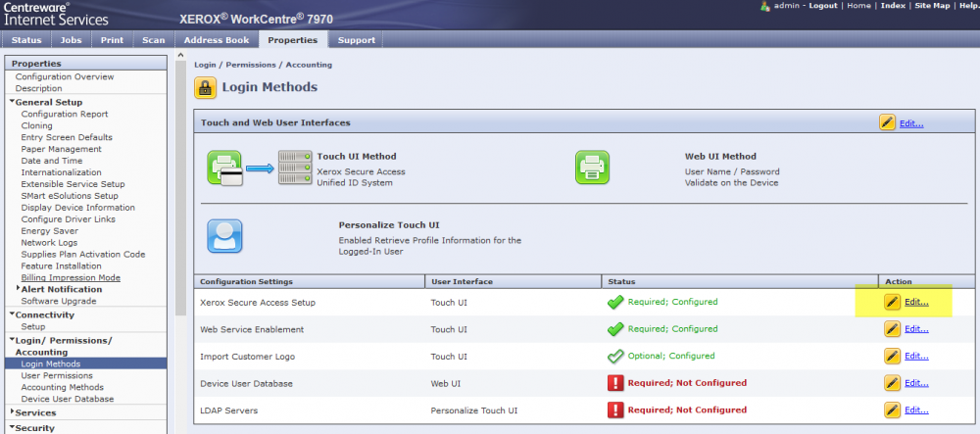This screenshot has width=980, height=434.
Task: Switch to the Address Book tab
Action: [x=216, y=40]
